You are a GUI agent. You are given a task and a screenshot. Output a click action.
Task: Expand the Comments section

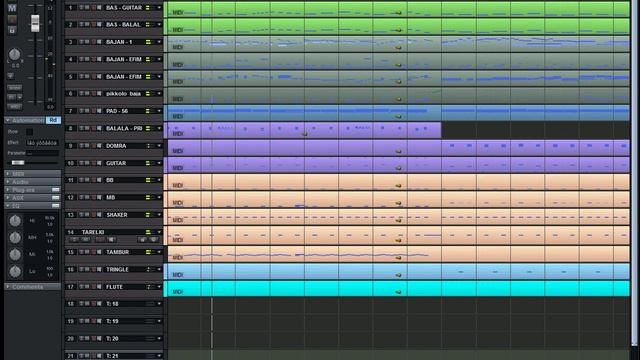click(x=8, y=287)
